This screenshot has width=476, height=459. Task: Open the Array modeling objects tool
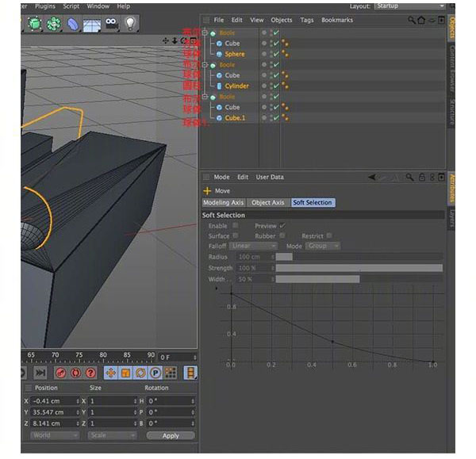point(54,24)
